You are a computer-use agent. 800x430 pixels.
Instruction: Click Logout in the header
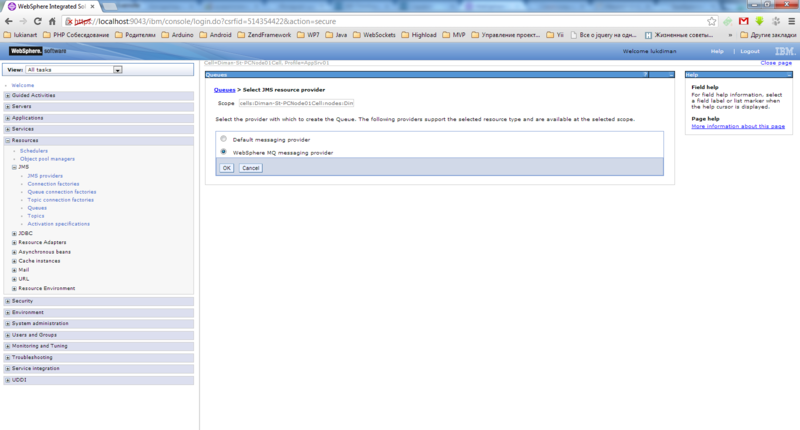coord(749,52)
